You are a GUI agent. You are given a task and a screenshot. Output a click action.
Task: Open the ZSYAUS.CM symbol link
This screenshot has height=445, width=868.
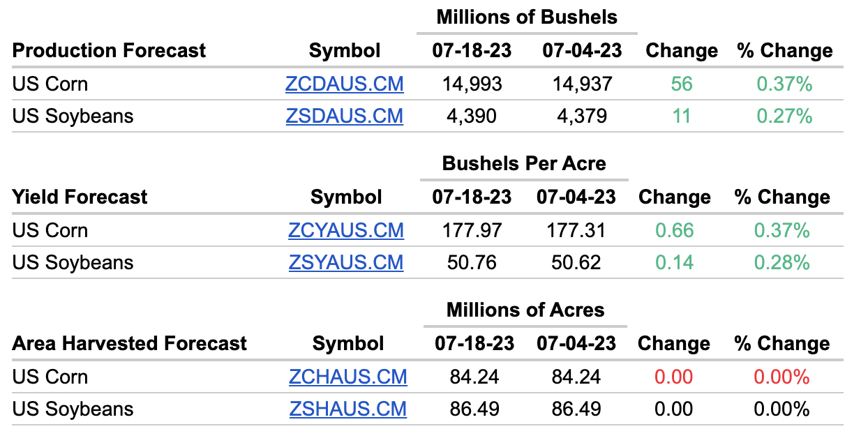[346, 262]
